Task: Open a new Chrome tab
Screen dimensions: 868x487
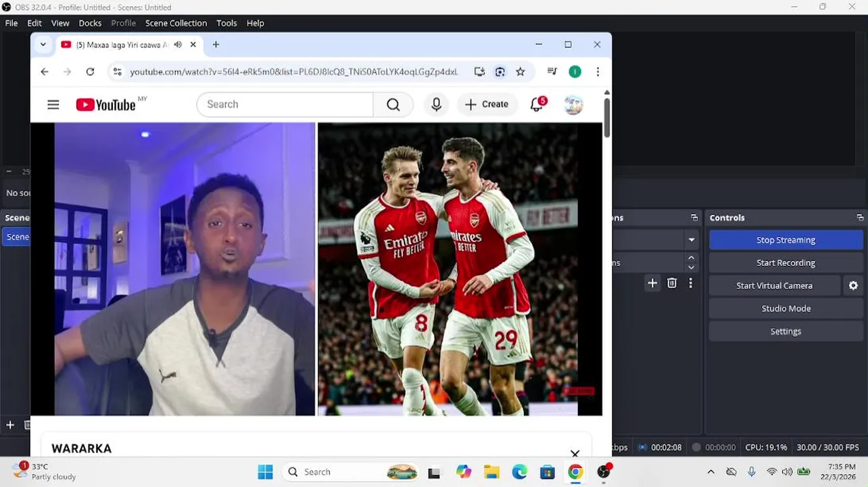Action: (216, 45)
